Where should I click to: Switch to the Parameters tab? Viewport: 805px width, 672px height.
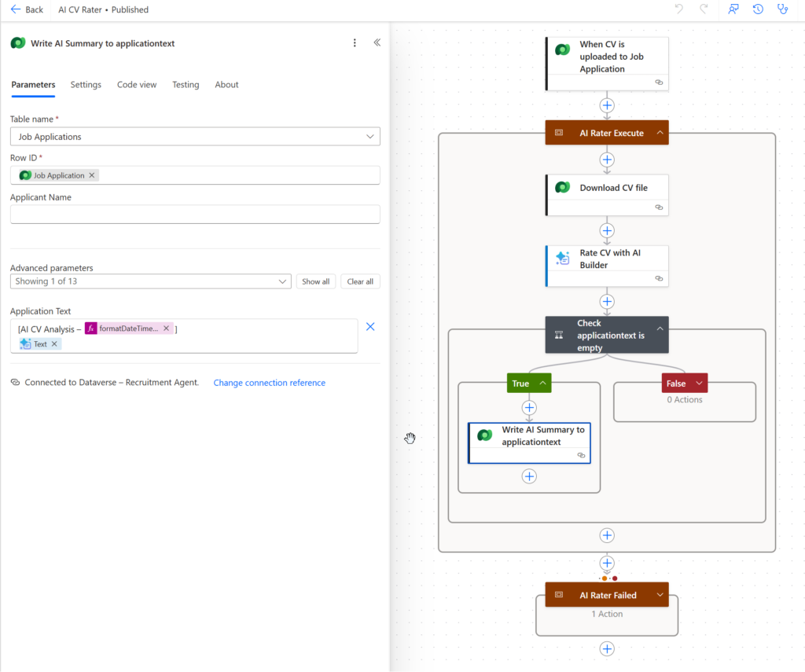click(33, 85)
